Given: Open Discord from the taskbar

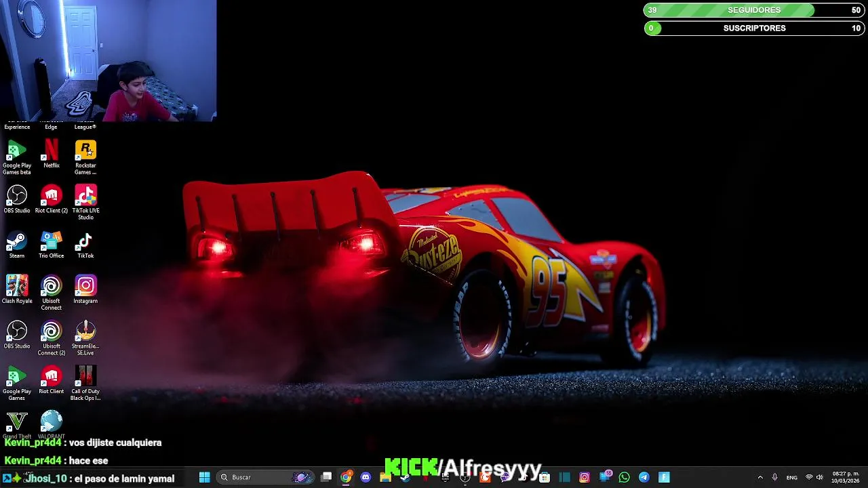Looking at the screenshot, I should [366, 477].
